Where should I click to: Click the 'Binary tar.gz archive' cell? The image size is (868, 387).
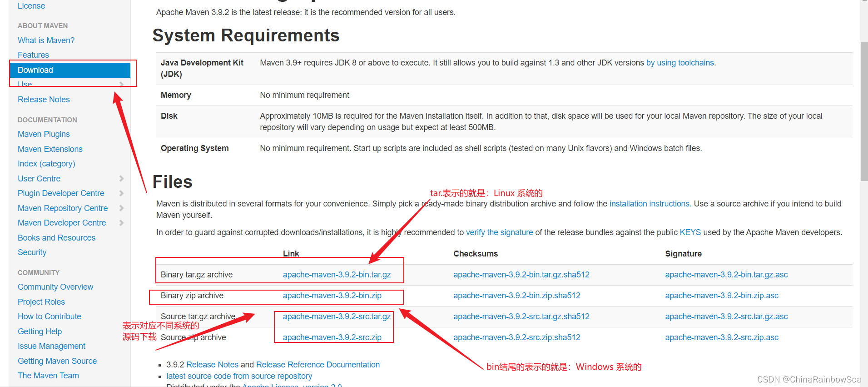[197, 275]
